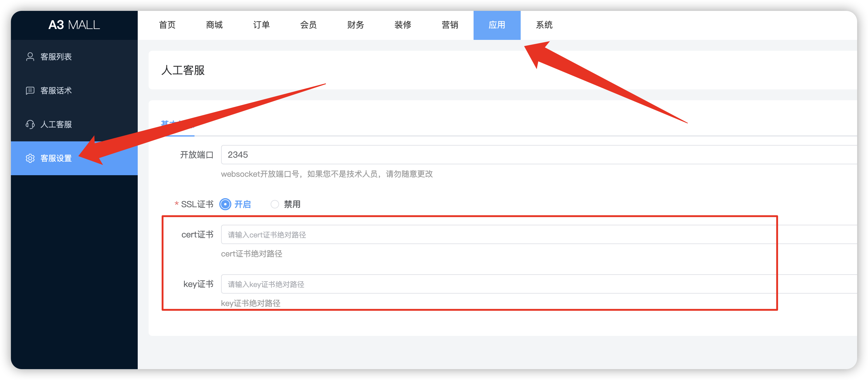Click the headset icon beside 人工客服

pyautogui.click(x=30, y=124)
